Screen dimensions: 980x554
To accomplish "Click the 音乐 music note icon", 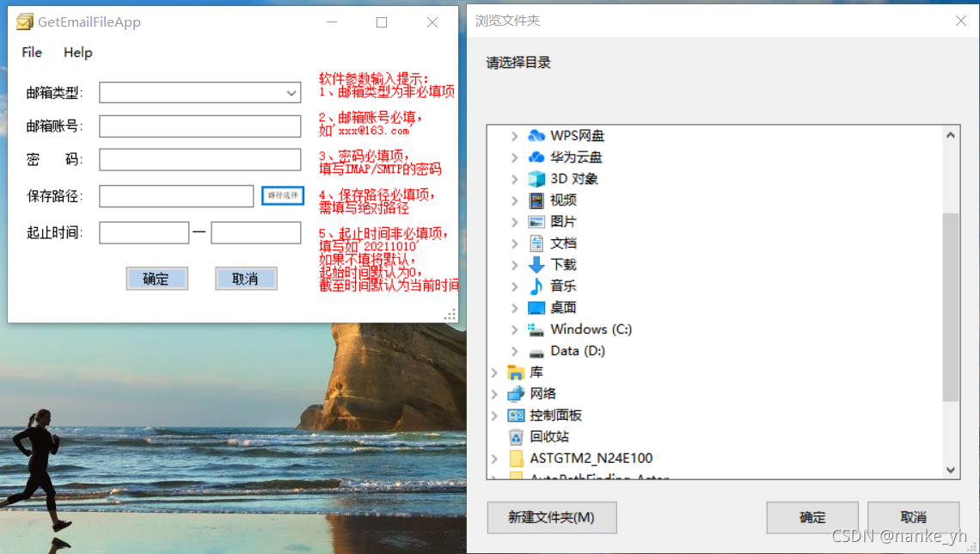I will click(x=536, y=286).
